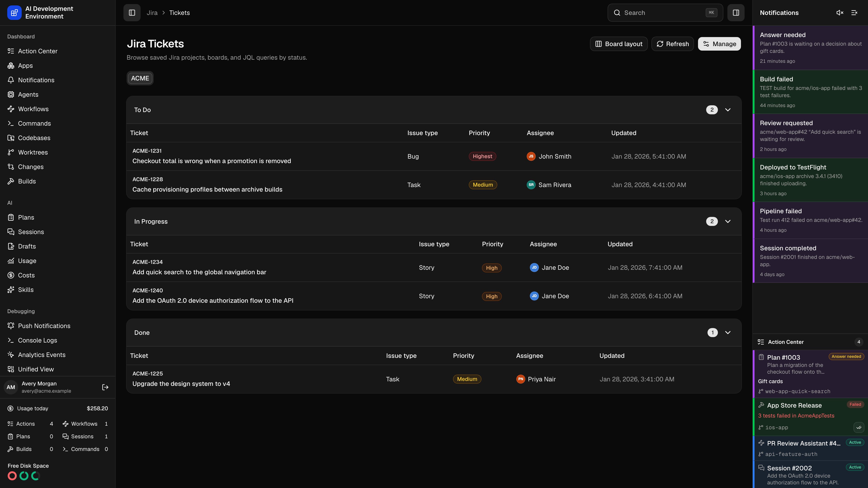Screen dimensions: 868x488
Task: Open ticket ACME-1228 cache provisioning profiles
Action: click(x=434, y=185)
